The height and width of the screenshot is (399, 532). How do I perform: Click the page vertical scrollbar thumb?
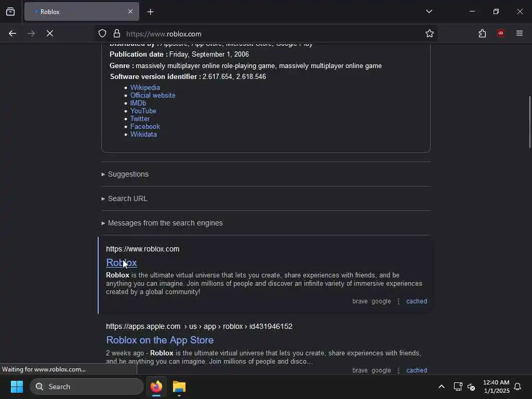click(x=529, y=122)
